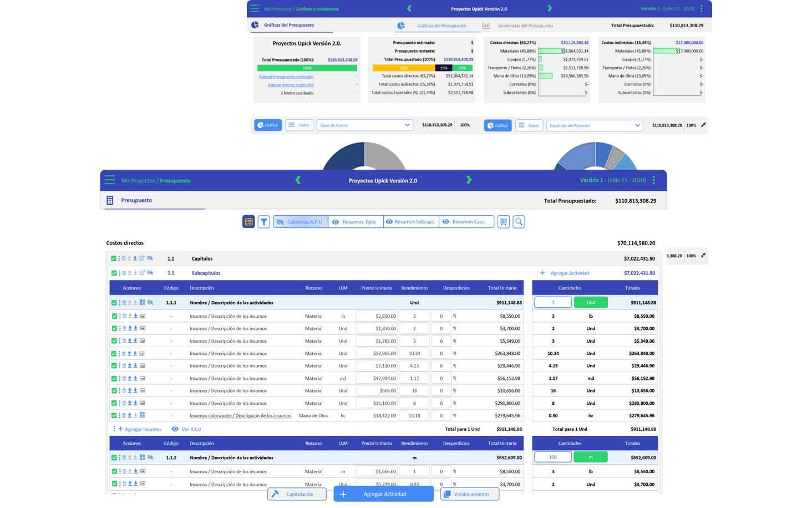Uncheck the Capítulos row checkbox
Viewport: 812px width, 508px height.
[114, 258]
